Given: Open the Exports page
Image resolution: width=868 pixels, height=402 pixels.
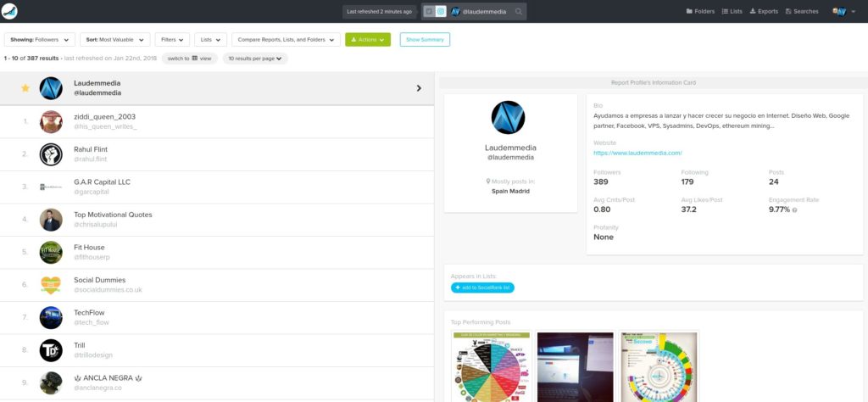Looking at the screenshot, I should click(x=764, y=11).
